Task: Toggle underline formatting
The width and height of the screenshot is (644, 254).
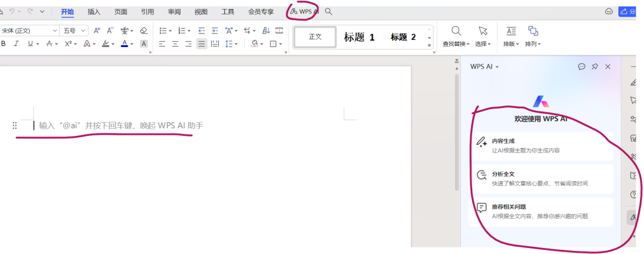Action: (30, 44)
